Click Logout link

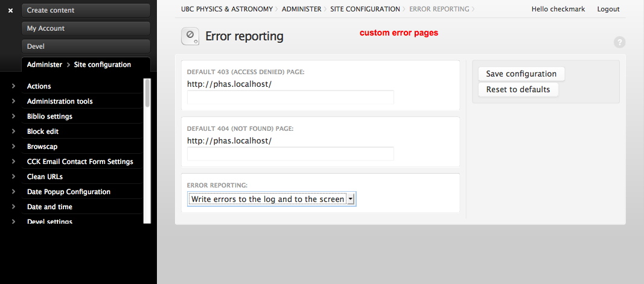point(608,9)
